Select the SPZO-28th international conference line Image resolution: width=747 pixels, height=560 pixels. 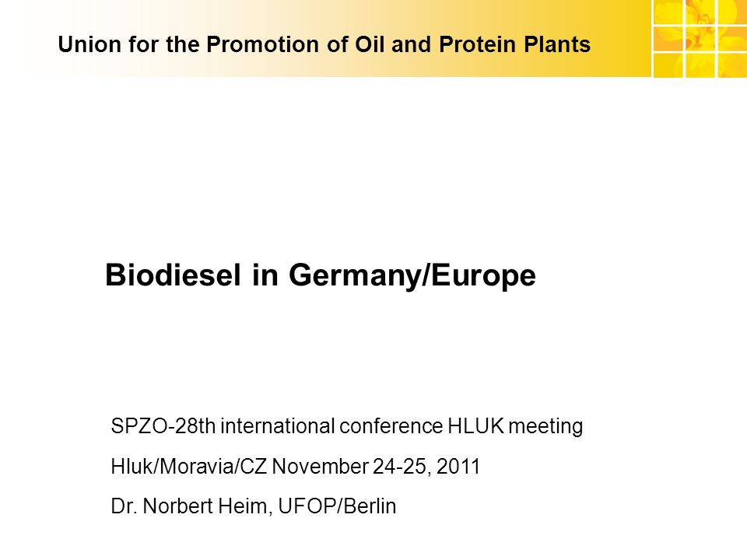347,426
